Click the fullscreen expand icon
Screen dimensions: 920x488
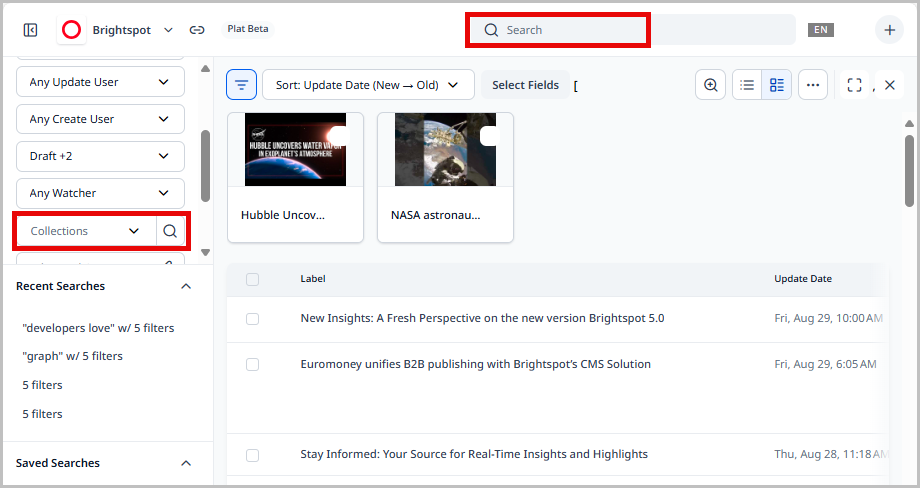click(x=854, y=85)
